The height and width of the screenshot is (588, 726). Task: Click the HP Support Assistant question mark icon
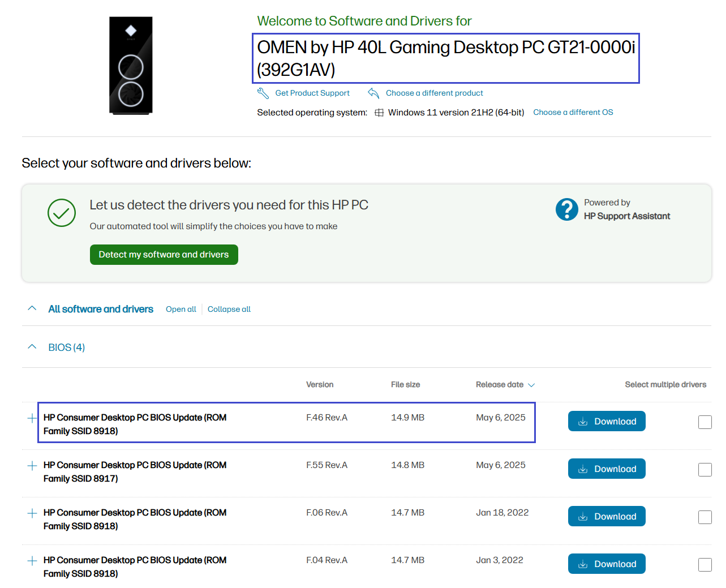[x=567, y=209]
